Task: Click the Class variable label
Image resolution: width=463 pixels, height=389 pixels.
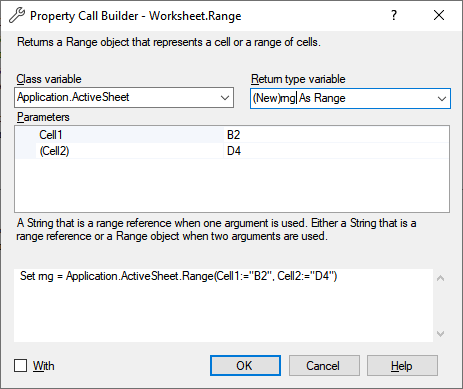Action: click(x=49, y=79)
